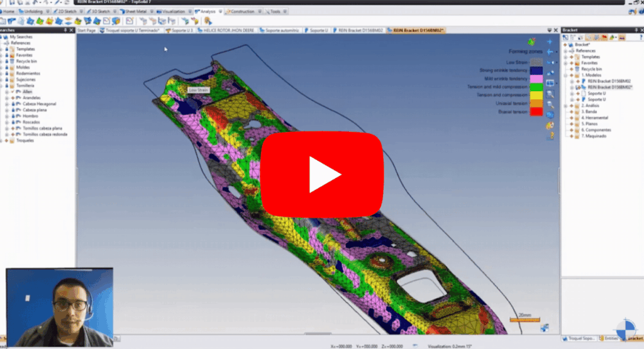
Task: Click the webcam presenter thumbnail
Action: pos(60,307)
